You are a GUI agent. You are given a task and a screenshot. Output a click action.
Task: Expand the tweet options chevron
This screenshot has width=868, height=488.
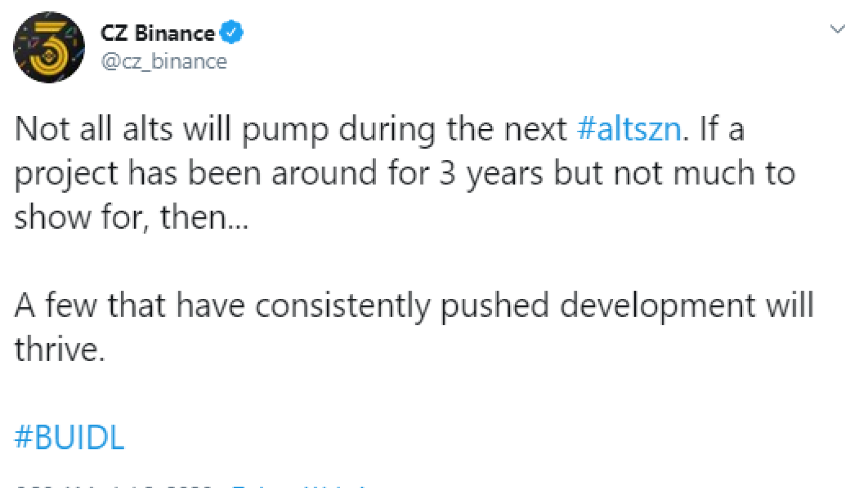[x=838, y=29]
